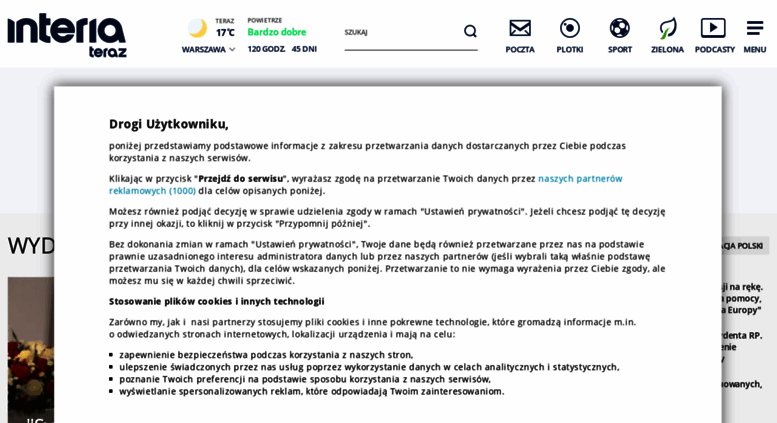Image resolution: width=777 pixels, height=423 pixels.
Task: Click the search magnifier icon
Action: (470, 32)
